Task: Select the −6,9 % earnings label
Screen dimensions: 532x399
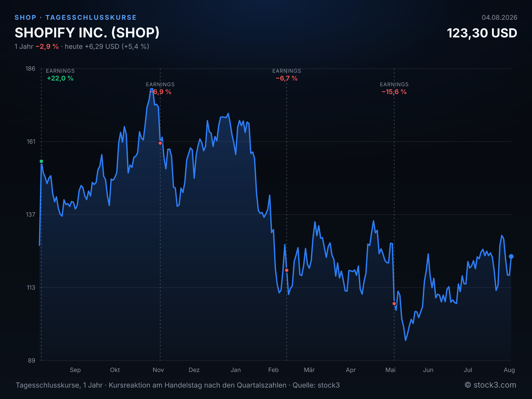Action: click(x=160, y=92)
